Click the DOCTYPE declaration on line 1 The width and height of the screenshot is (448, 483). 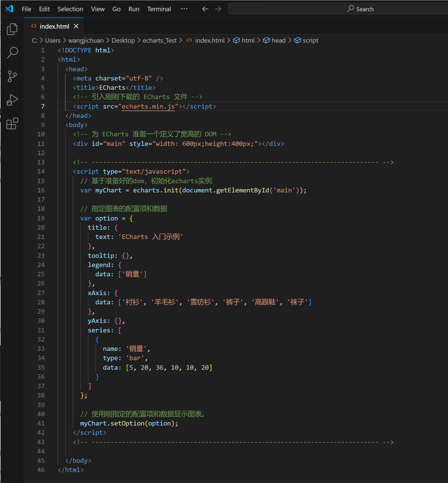point(86,50)
